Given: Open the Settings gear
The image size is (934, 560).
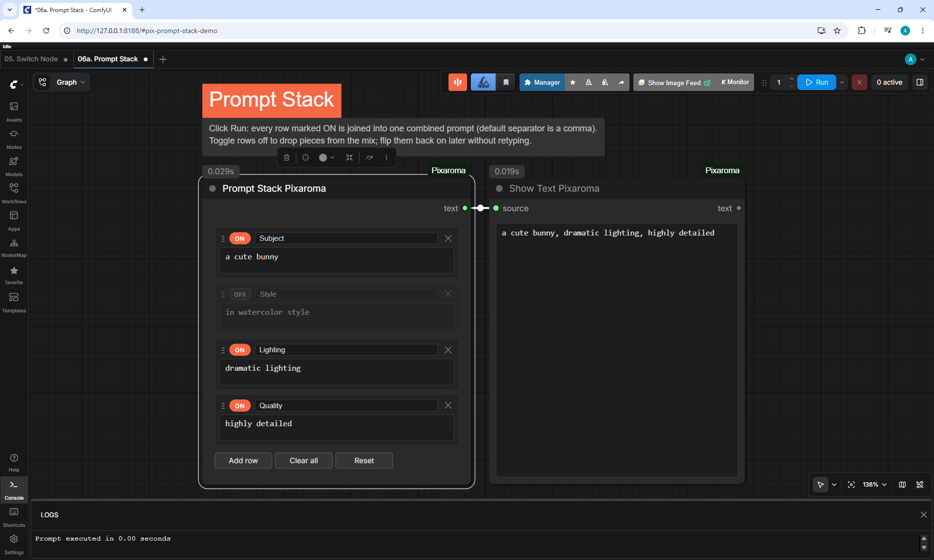Looking at the screenshot, I should click(x=14, y=544).
